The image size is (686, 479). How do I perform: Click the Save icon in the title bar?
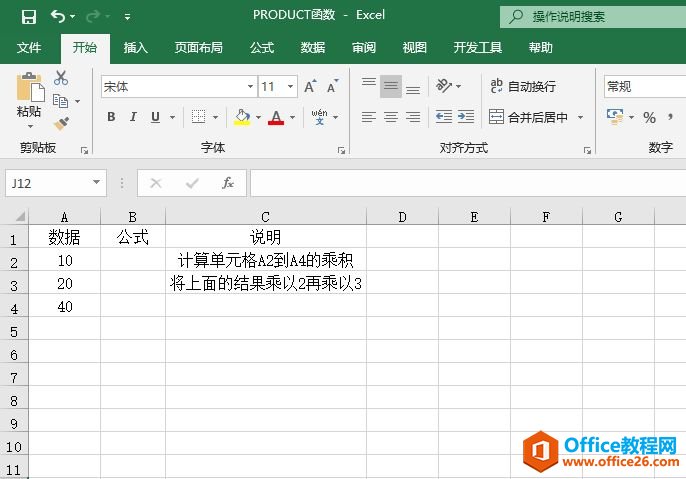[29, 17]
